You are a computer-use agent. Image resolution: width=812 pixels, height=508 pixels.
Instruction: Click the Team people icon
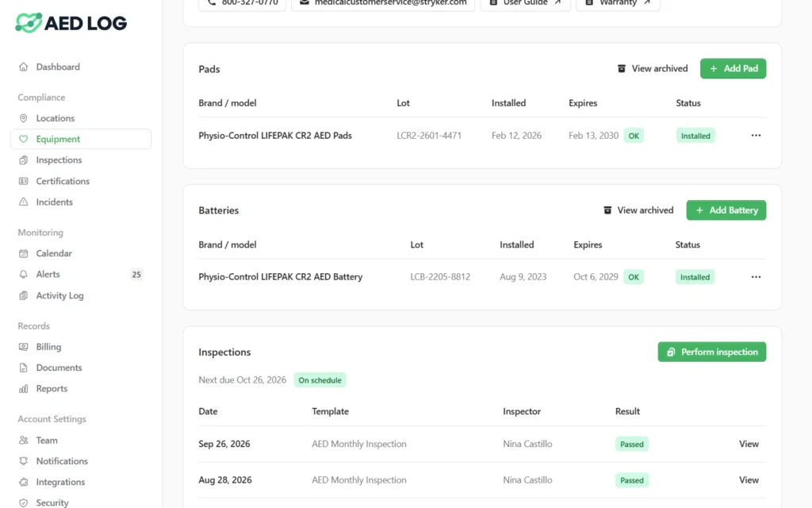[x=23, y=440]
